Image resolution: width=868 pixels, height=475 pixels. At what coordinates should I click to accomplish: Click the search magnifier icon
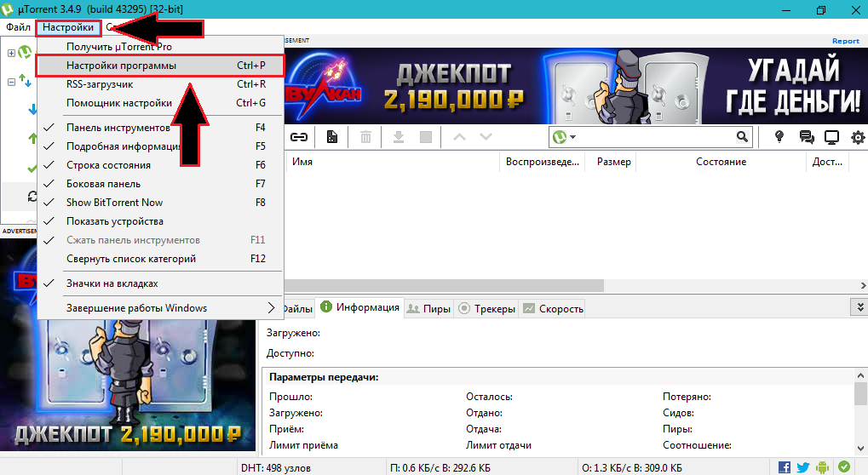click(742, 136)
